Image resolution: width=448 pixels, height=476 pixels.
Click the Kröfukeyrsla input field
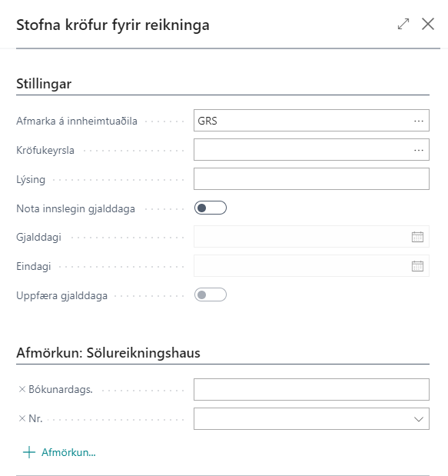303,150
